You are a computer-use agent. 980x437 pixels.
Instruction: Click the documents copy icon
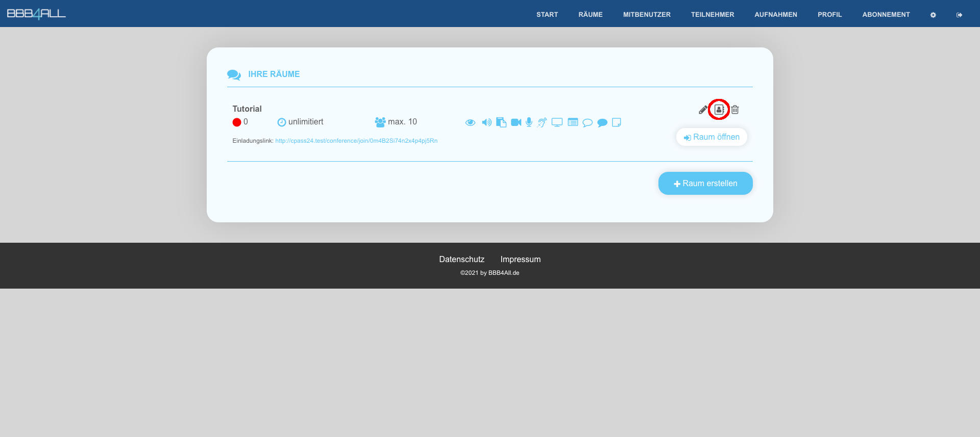501,122
